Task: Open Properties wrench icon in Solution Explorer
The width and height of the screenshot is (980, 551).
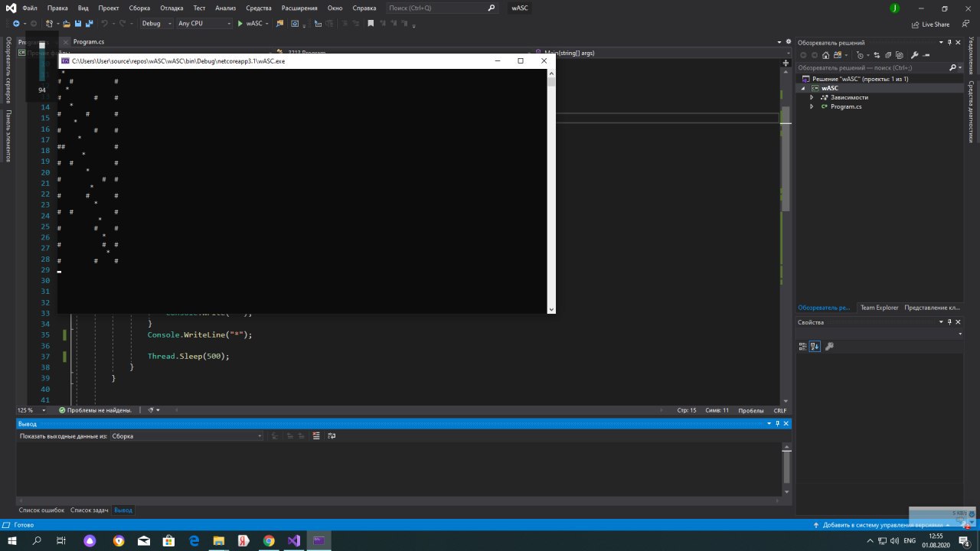Action: pos(914,55)
